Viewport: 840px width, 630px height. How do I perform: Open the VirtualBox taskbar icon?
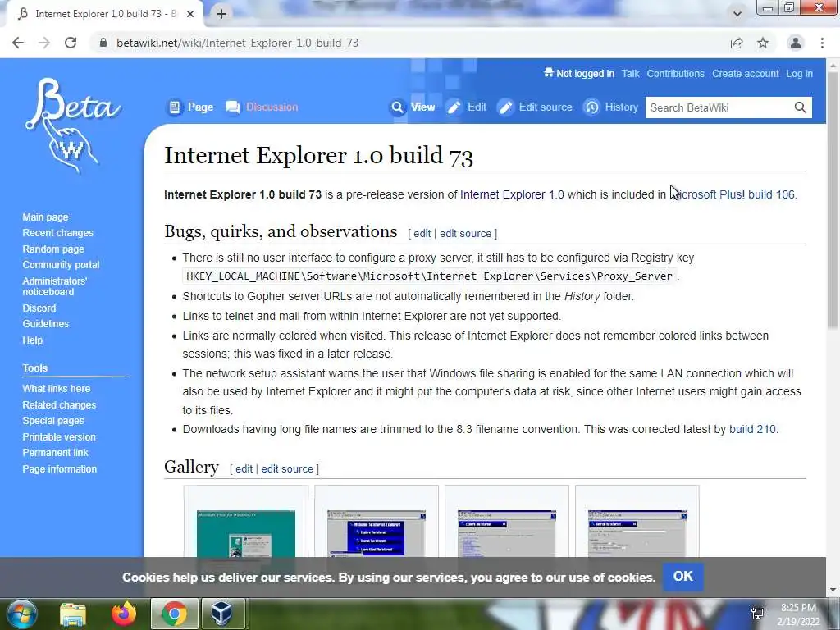tap(221, 614)
